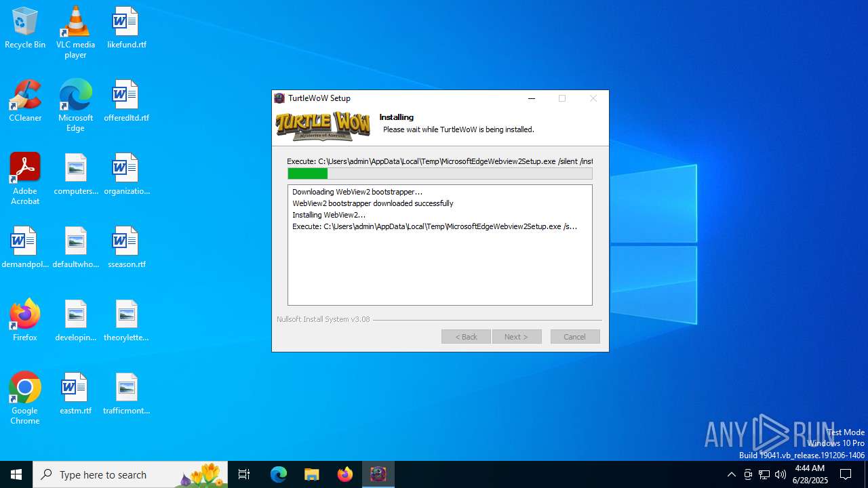Close the TurtleWoW Setup window

[593, 98]
